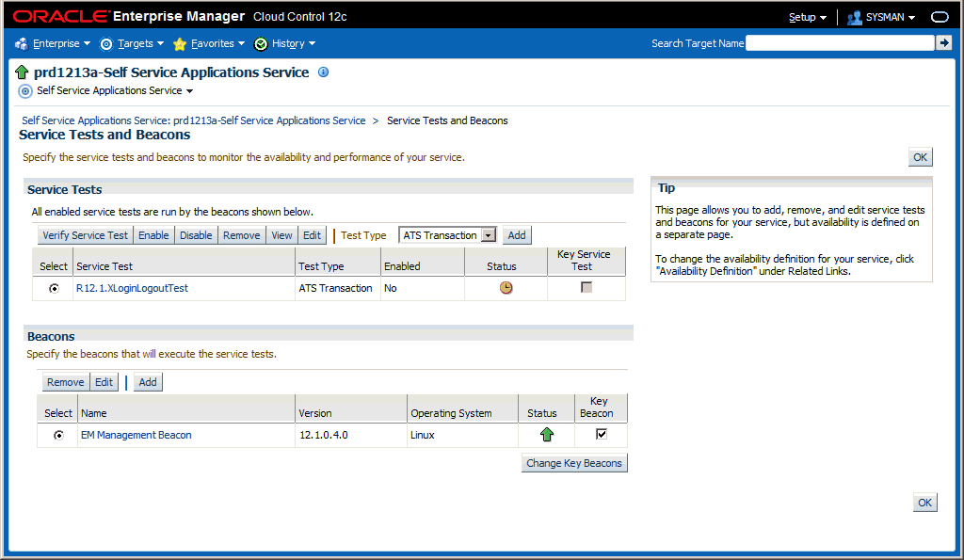Open the Setup dropdown menu
This screenshot has height=560, width=964.
pos(807,17)
